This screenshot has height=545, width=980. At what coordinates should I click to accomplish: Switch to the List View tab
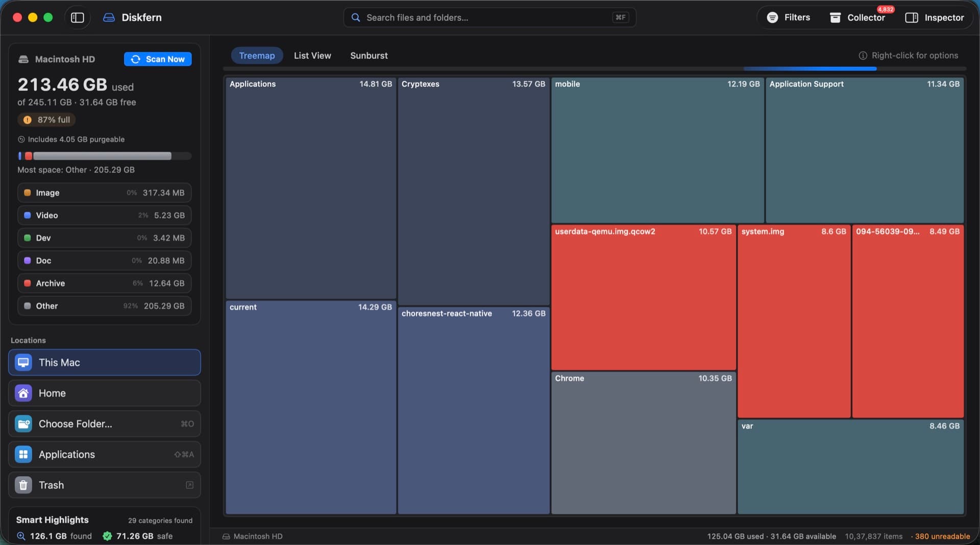[x=312, y=56]
